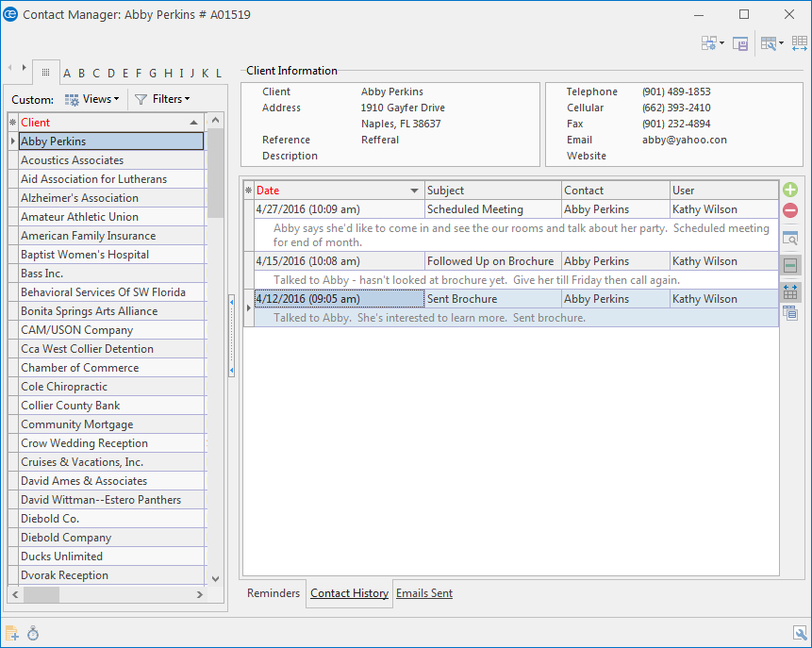Filter clients by letter A
The height and width of the screenshot is (648, 812).
pyautogui.click(x=67, y=74)
